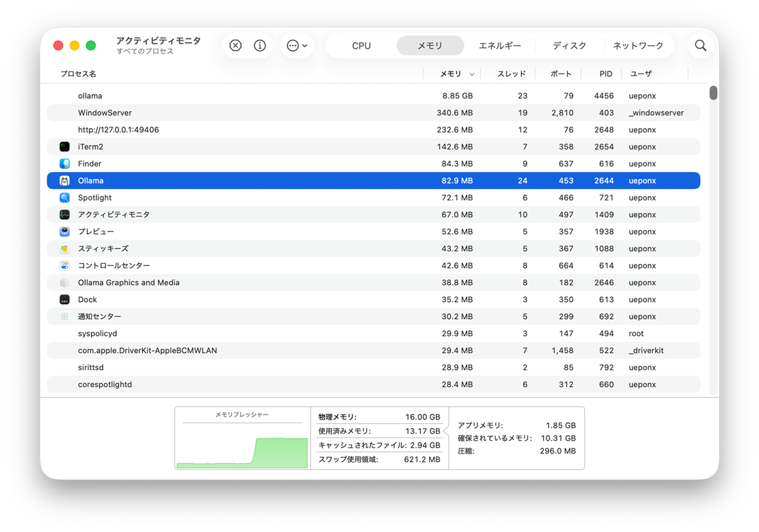Select the syspolicyd process
The height and width of the screenshot is (532, 759).
coord(373,333)
